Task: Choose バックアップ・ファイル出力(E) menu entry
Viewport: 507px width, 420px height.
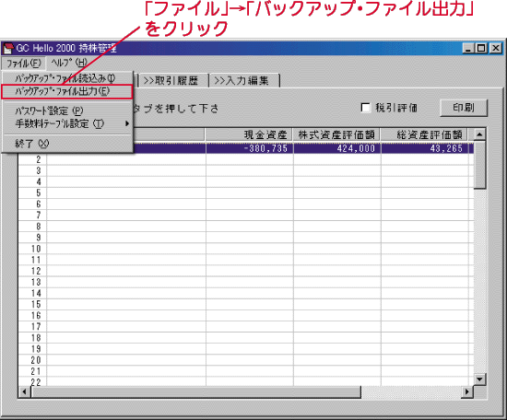Action: pos(67,91)
